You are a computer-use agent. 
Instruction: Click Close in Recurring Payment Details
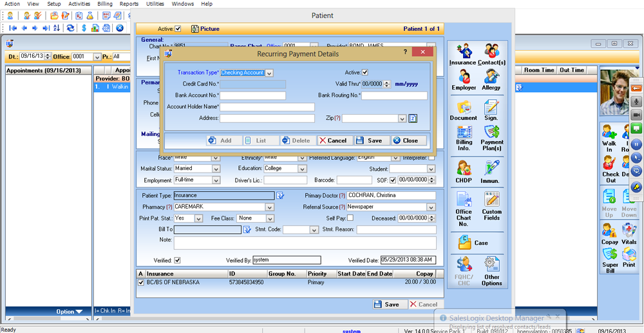coord(409,140)
